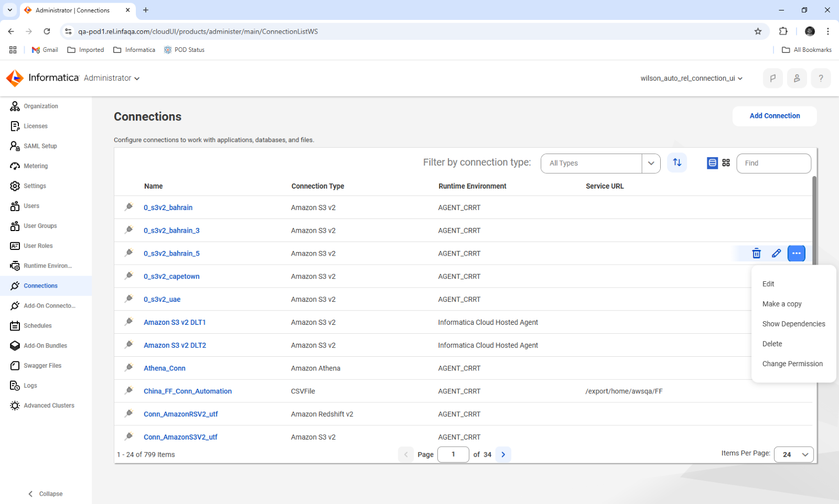Open Runtime Environments section

[48, 266]
